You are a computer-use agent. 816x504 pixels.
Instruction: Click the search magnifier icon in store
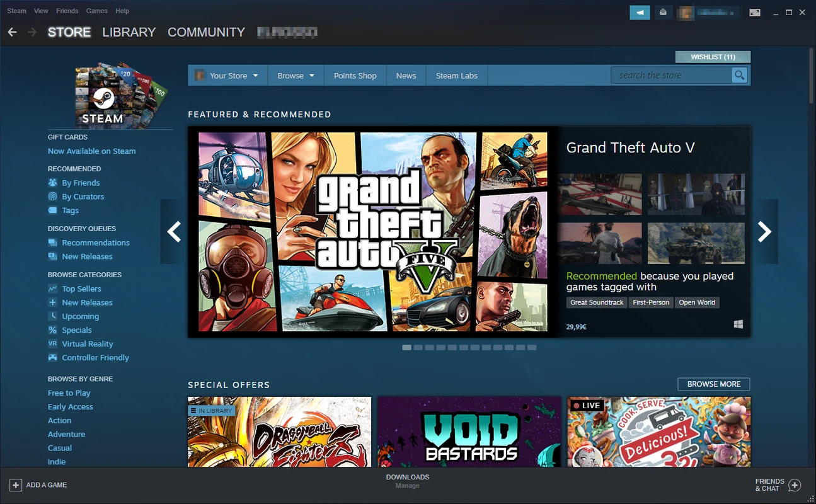739,76
